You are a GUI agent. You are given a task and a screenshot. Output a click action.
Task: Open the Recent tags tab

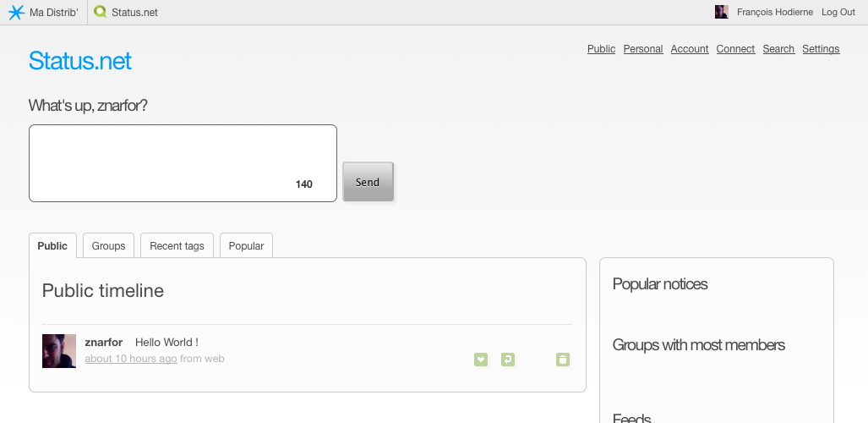point(177,245)
